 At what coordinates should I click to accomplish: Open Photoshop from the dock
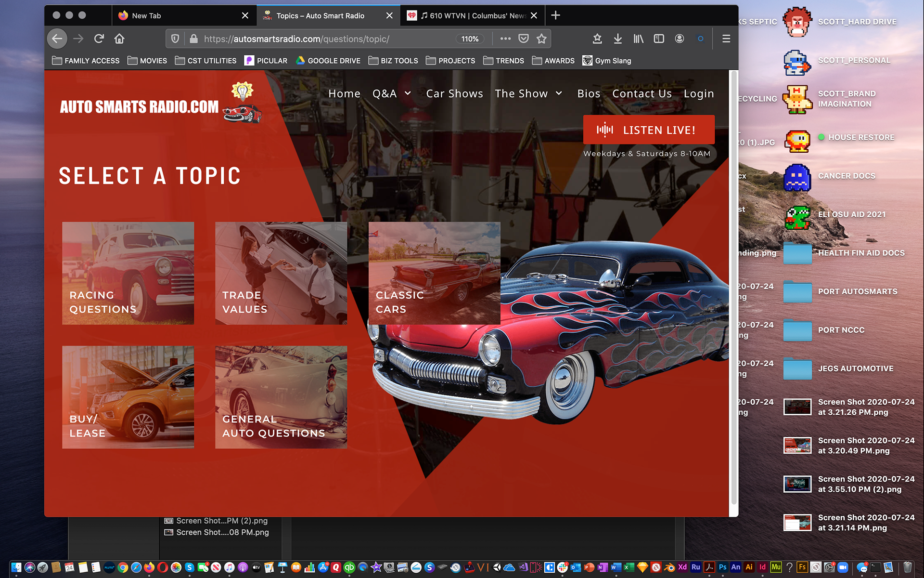[722, 567]
